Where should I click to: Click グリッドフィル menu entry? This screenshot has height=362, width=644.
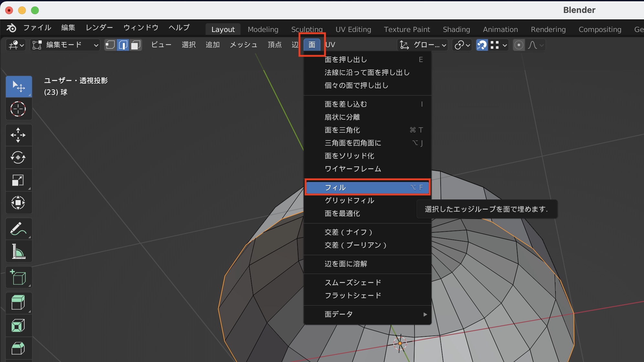tap(349, 200)
